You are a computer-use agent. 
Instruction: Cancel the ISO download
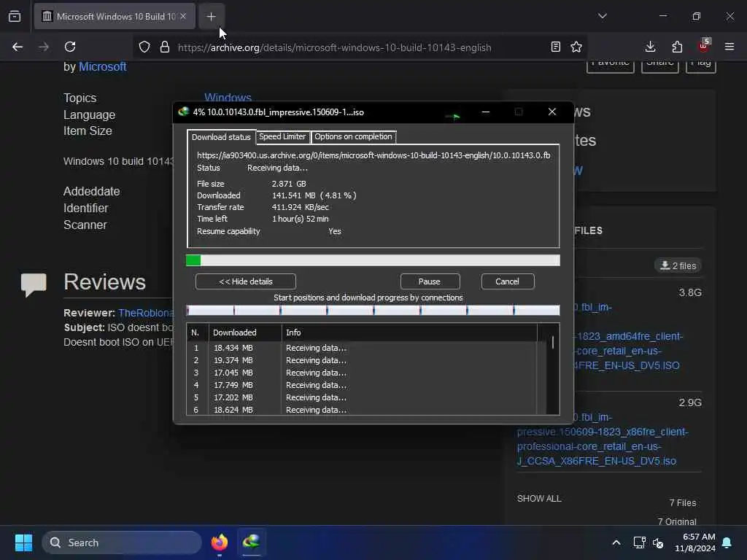(508, 281)
